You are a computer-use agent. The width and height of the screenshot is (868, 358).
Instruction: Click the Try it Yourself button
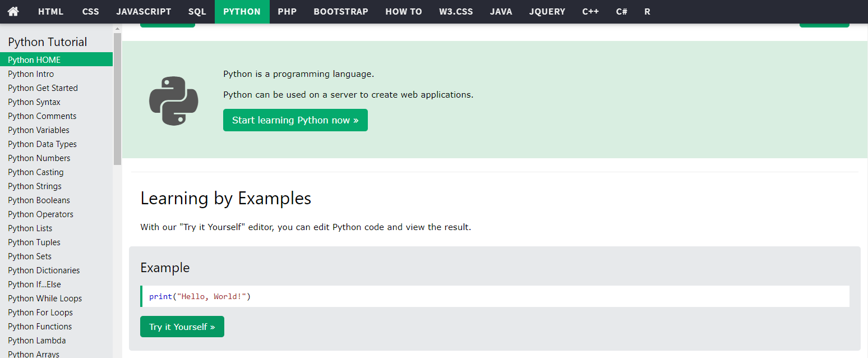coord(182,327)
